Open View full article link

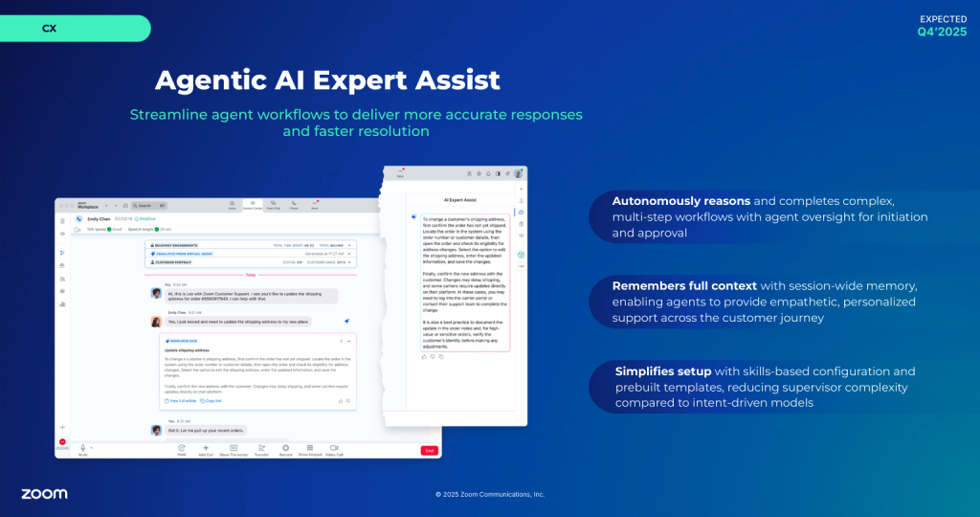coord(181,401)
